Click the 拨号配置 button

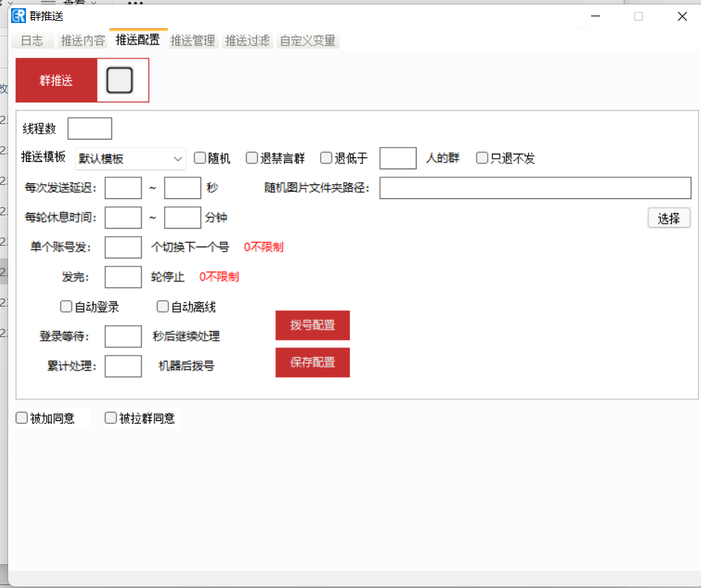[313, 325]
